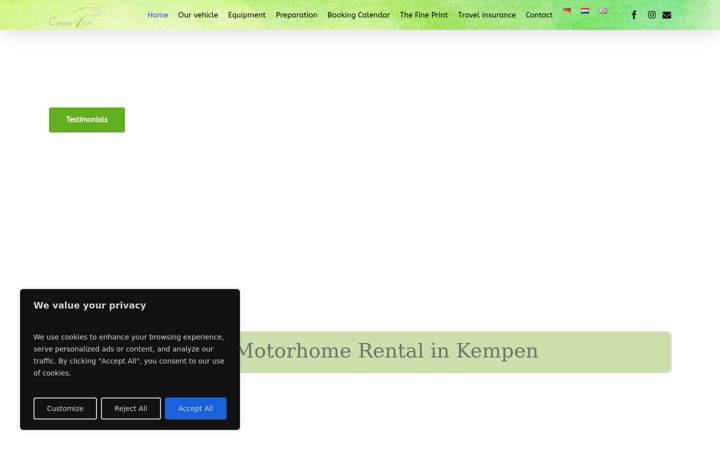
Task: Click the We value your privacy title
Action: (90, 305)
